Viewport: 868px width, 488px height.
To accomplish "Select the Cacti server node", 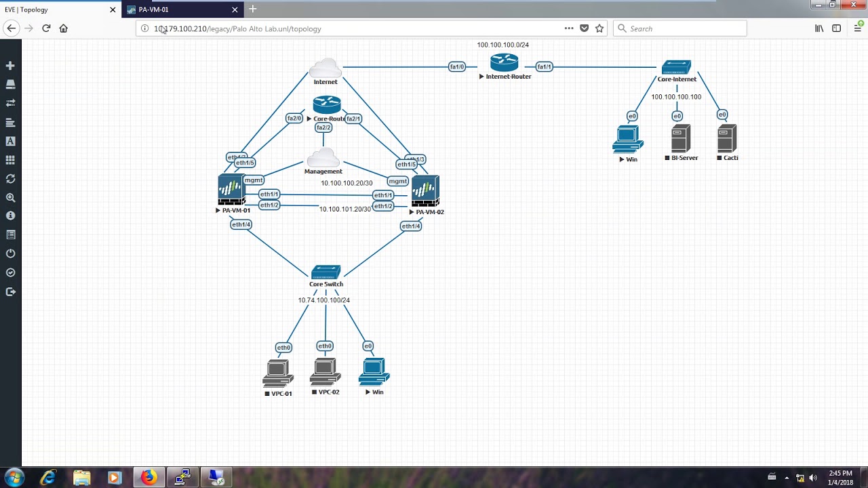I will coord(727,139).
